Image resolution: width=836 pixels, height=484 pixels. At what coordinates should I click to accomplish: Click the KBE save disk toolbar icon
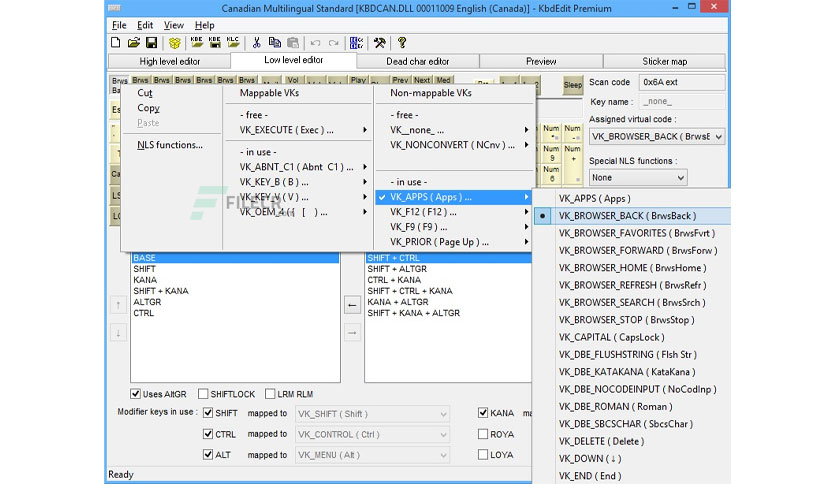click(x=215, y=43)
